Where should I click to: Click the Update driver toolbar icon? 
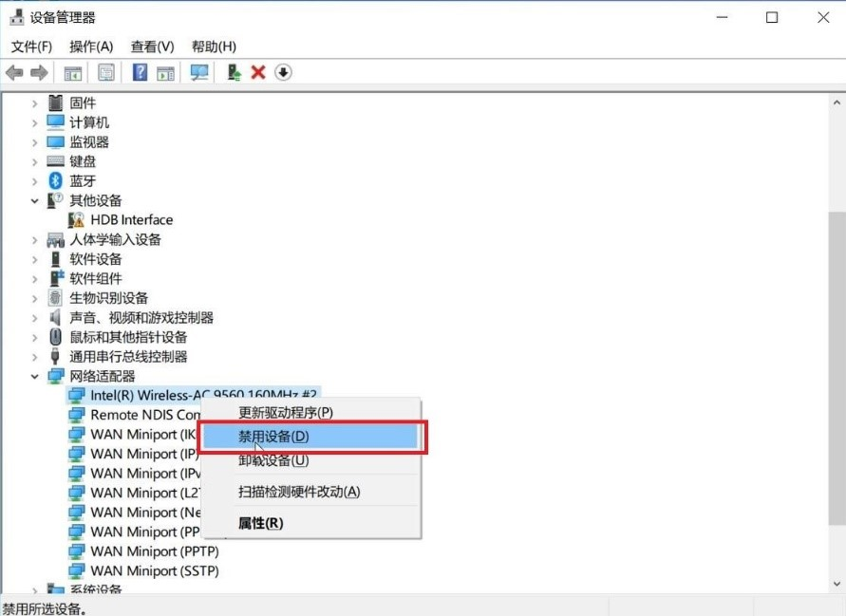click(x=234, y=73)
